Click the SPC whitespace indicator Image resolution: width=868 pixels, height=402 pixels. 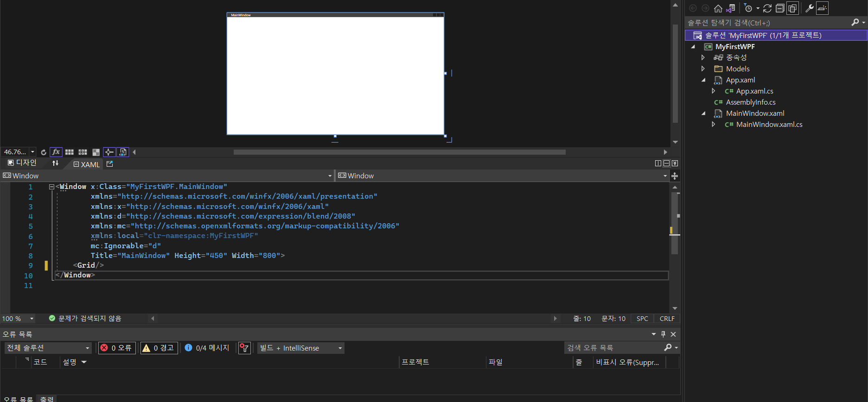[642, 319]
